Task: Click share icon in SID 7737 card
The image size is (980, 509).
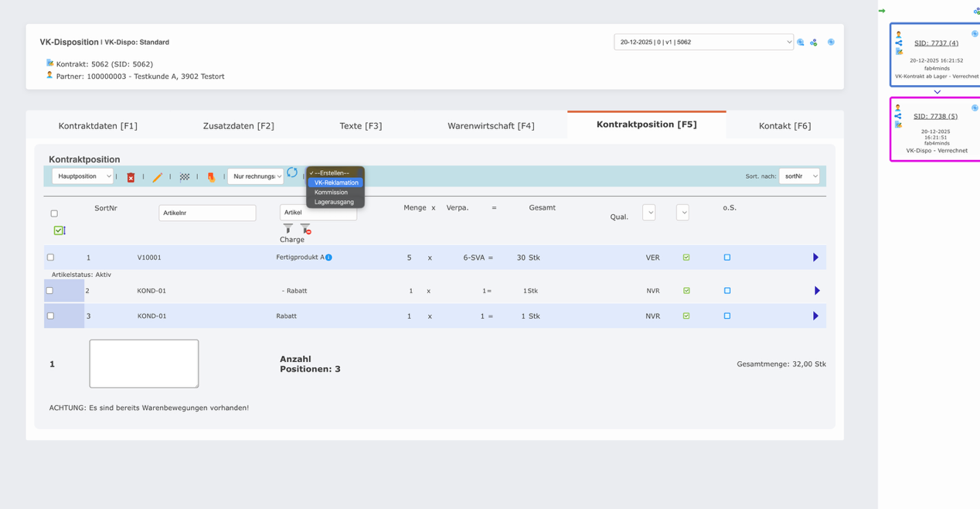Action: pyautogui.click(x=898, y=43)
